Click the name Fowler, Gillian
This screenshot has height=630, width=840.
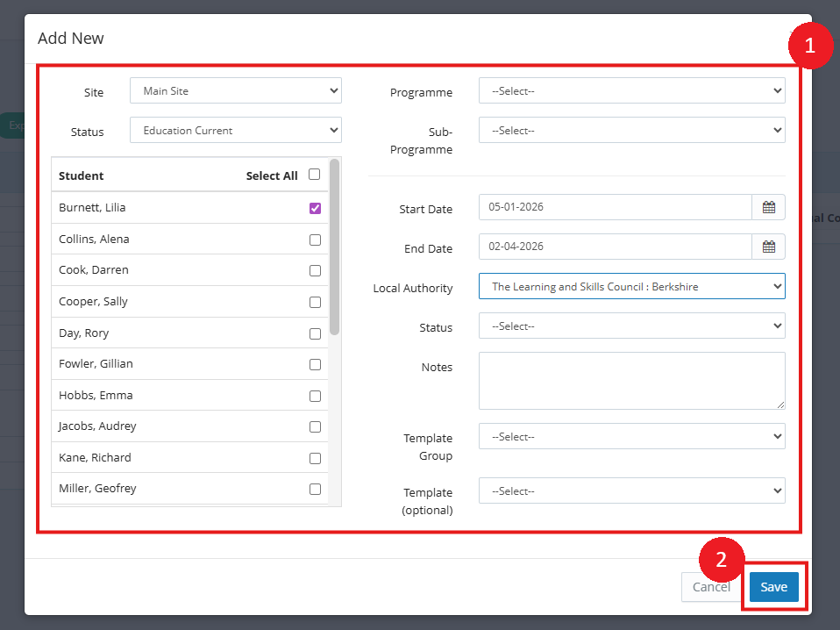click(96, 363)
